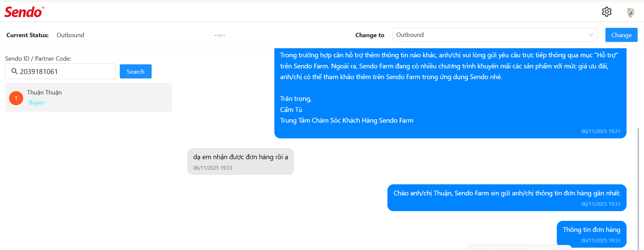
Task: Click the Search button
Action: [136, 71]
